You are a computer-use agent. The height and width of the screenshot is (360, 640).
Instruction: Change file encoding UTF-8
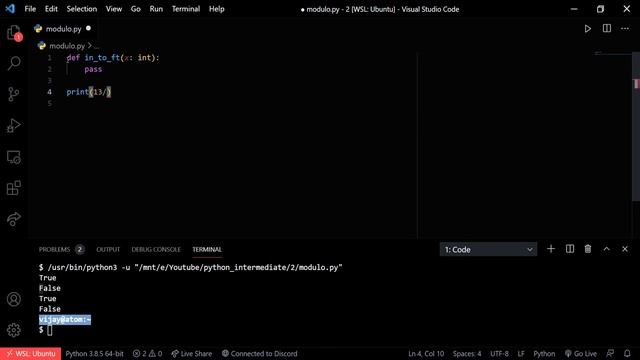click(x=499, y=353)
